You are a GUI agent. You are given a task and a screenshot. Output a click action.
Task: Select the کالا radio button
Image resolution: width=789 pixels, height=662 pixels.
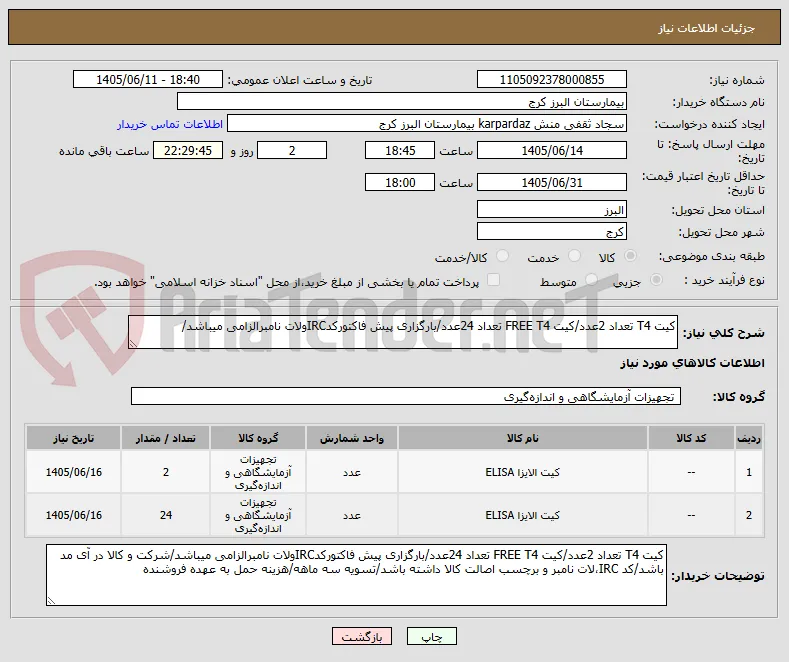630,257
